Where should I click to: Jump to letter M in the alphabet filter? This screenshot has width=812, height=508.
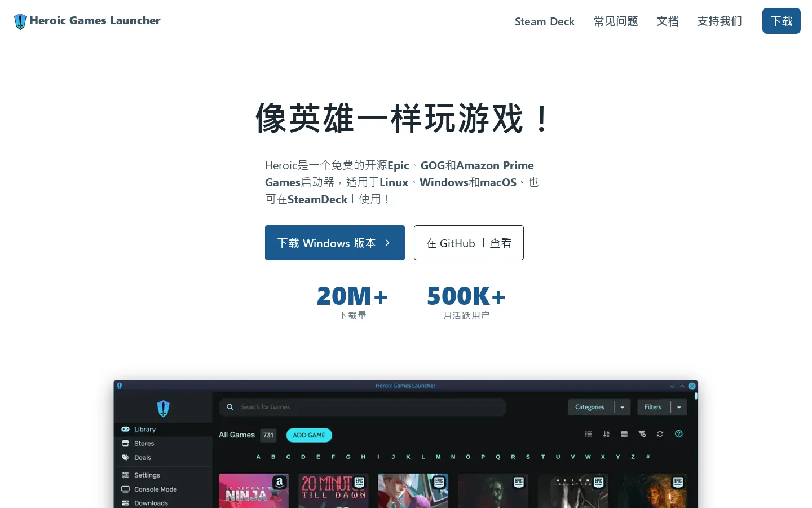(x=438, y=457)
